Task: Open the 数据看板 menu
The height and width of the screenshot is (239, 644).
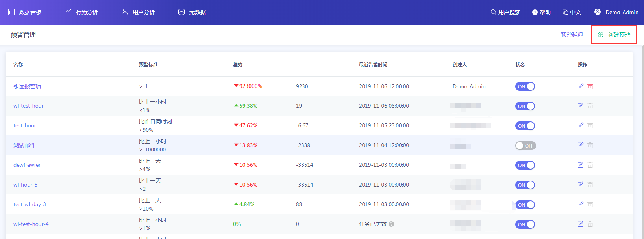Action: click(25, 12)
